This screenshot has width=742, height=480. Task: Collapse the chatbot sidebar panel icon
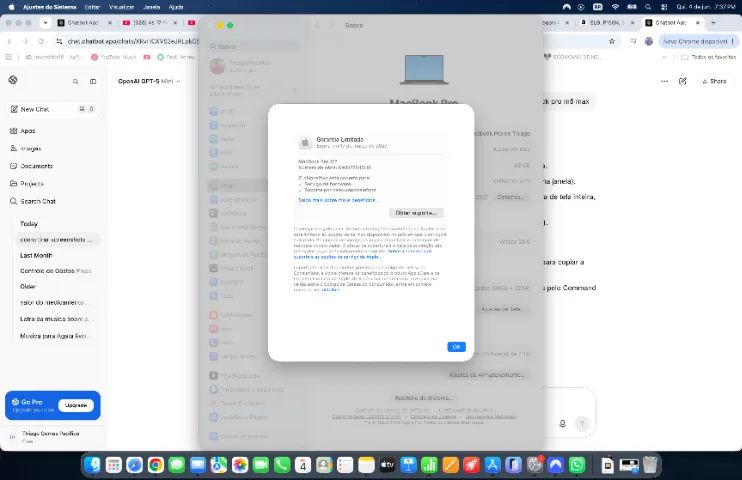click(93, 81)
